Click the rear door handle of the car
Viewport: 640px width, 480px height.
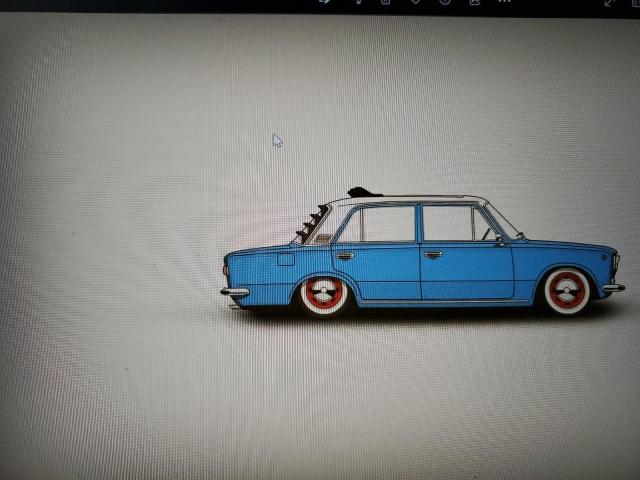coord(345,256)
